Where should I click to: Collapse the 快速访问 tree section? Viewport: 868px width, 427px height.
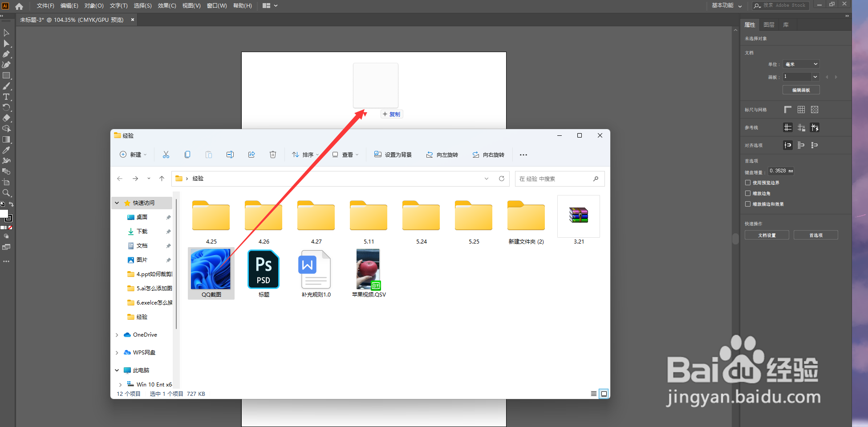(x=117, y=203)
